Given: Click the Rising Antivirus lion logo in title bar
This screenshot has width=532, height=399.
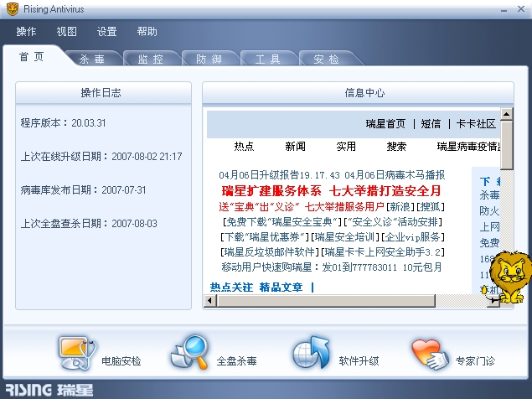Looking at the screenshot, I should pos(13,9).
